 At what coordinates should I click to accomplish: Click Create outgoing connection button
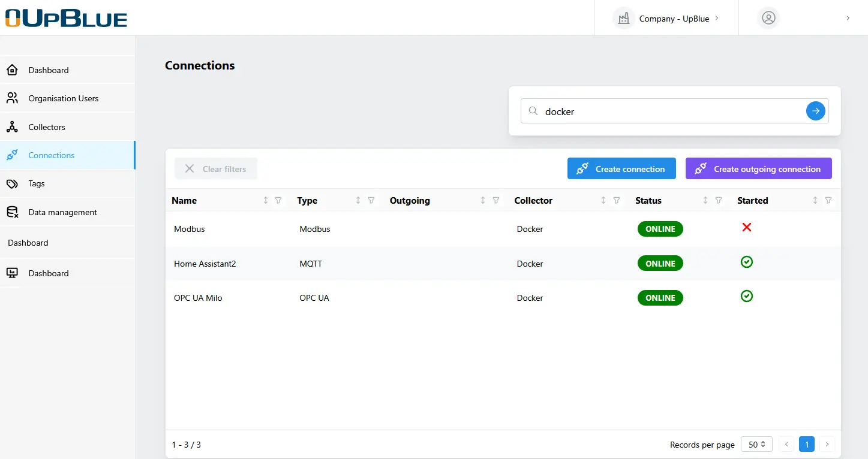point(758,169)
